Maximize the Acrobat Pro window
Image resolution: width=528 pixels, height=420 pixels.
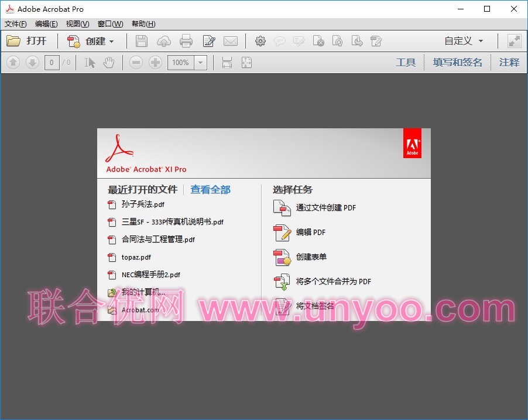[487, 9]
